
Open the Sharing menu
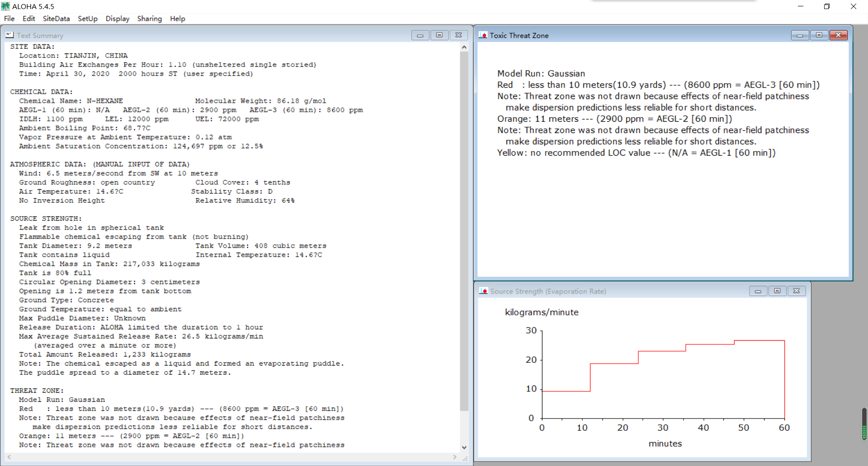[x=150, y=19]
